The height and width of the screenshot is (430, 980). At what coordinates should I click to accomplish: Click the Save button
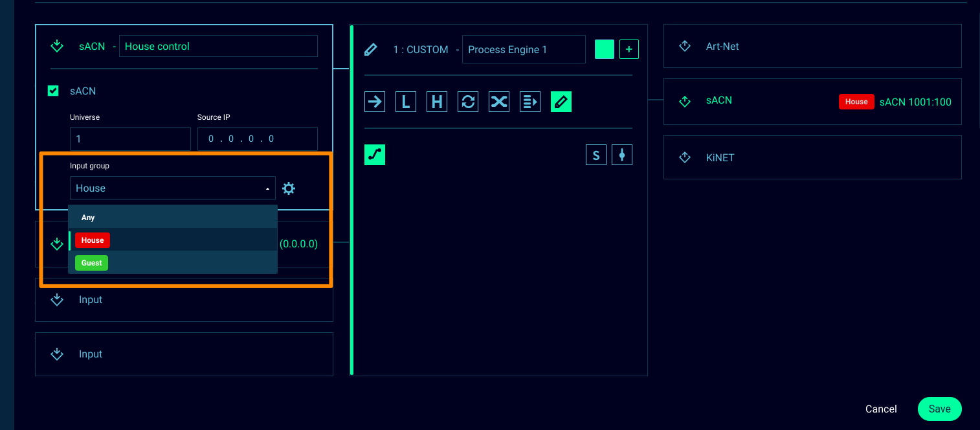[x=939, y=409]
